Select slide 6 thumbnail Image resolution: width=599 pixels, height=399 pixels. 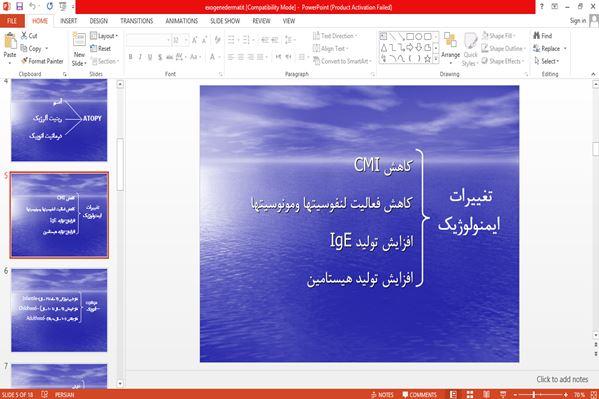click(59, 310)
